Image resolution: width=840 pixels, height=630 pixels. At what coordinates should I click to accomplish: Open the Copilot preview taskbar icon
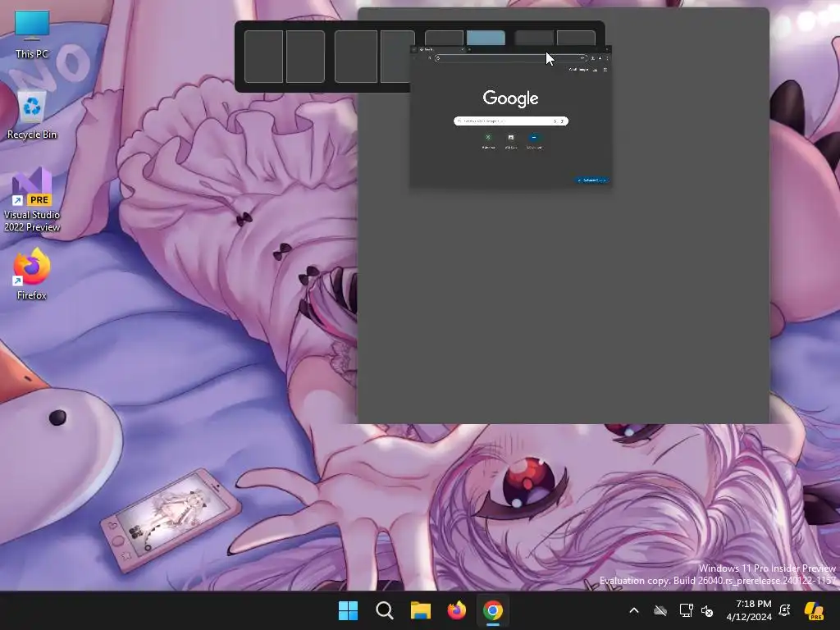pyautogui.click(x=814, y=610)
